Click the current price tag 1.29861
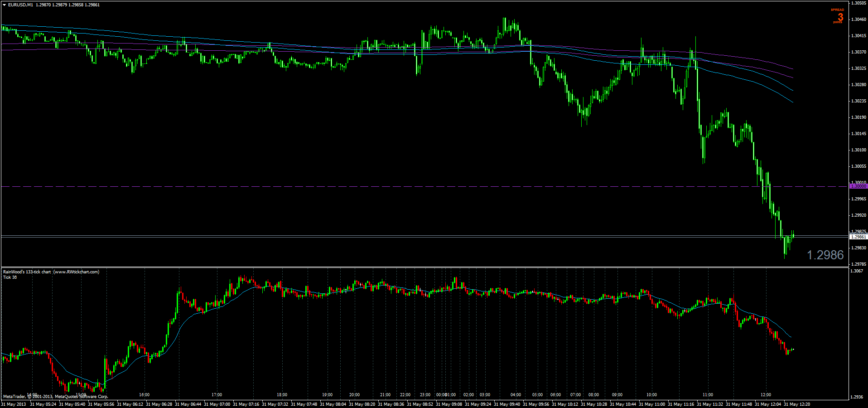 [858, 237]
